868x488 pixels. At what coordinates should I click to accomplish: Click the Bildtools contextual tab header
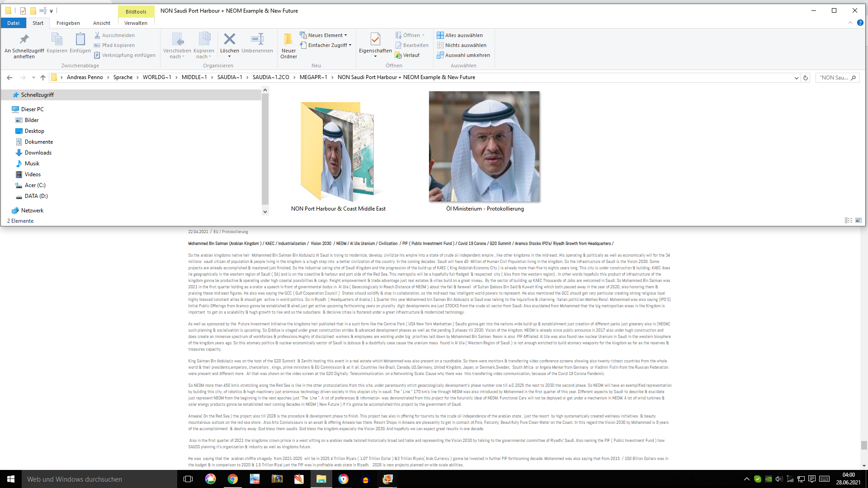[x=136, y=12]
